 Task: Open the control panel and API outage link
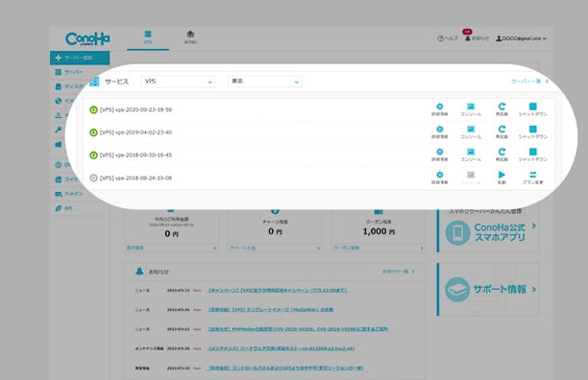coord(285,368)
